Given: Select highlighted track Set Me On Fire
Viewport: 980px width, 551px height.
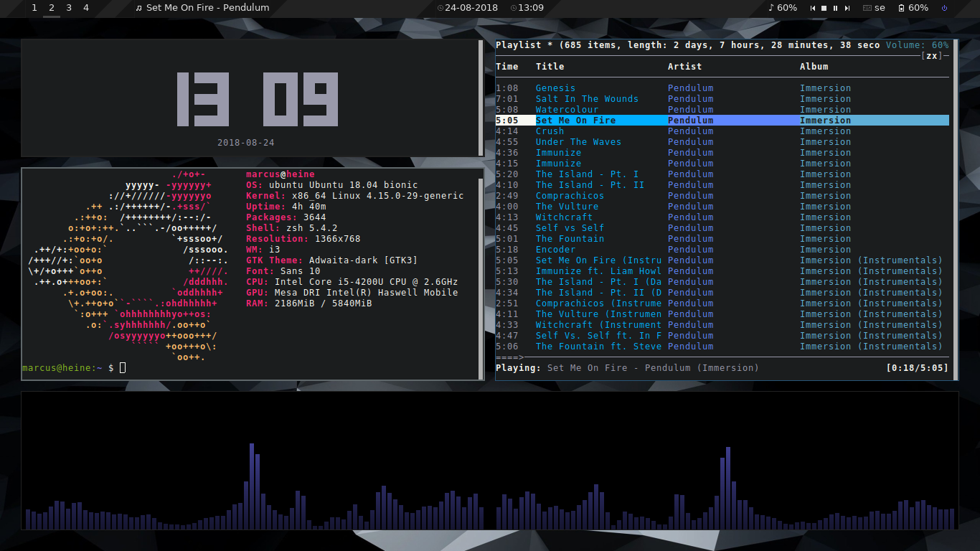Looking at the screenshot, I should click(x=722, y=121).
